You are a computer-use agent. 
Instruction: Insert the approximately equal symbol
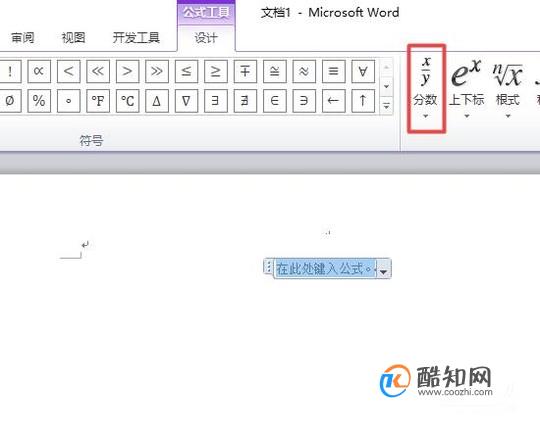(x=304, y=72)
